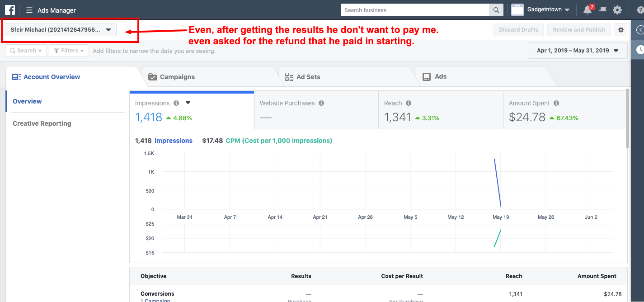Show info for Website Purchases metric

point(321,103)
